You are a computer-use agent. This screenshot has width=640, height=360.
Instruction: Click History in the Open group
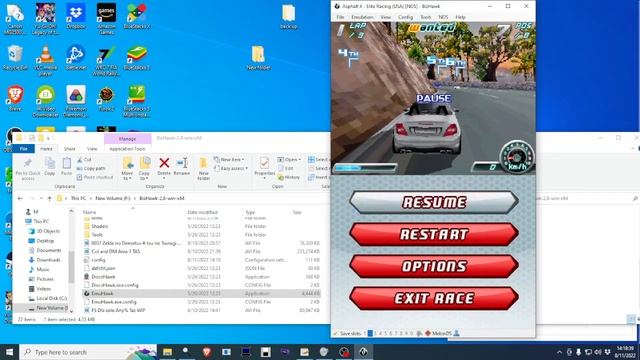coord(289,177)
